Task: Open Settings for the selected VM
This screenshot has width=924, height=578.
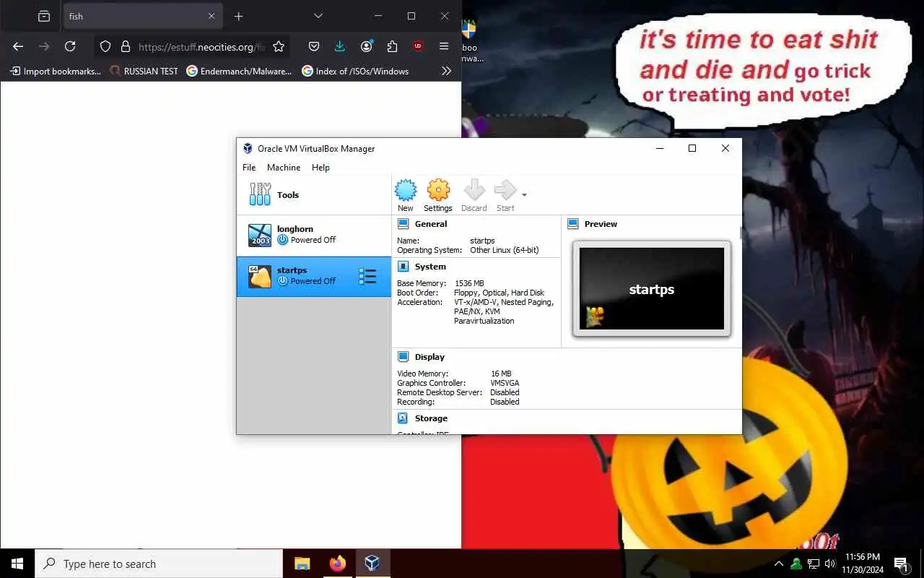Action: point(438,196)
